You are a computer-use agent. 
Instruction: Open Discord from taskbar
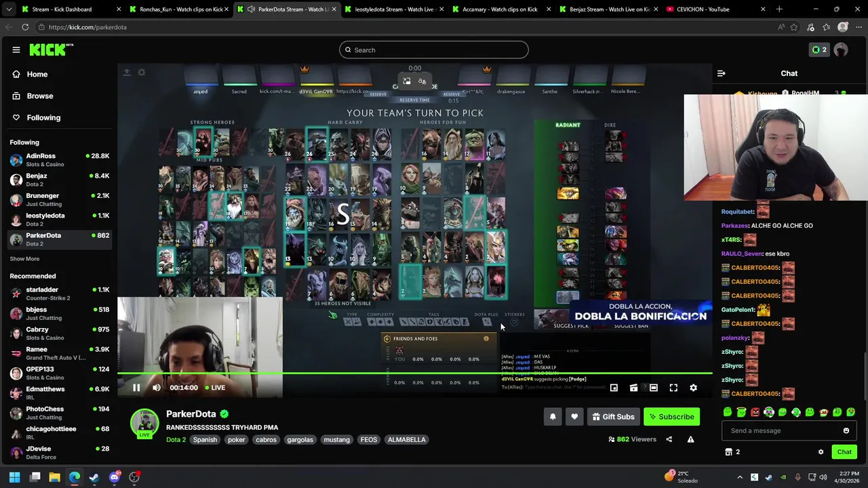(x=115, y=477)
